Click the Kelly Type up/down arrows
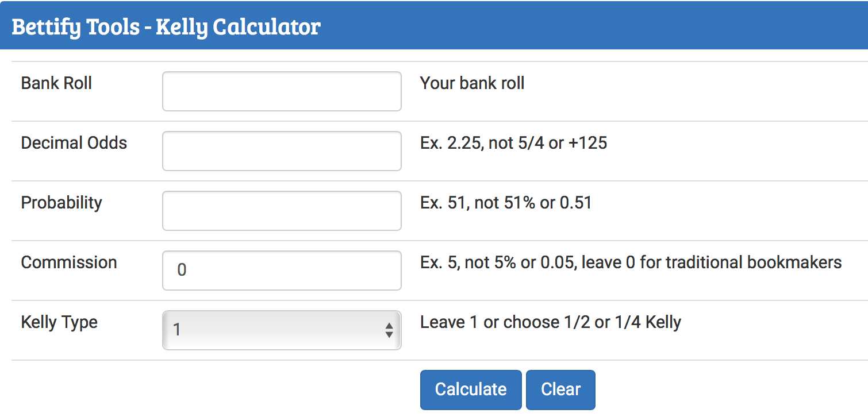868x417 pixels. point(389,330)
